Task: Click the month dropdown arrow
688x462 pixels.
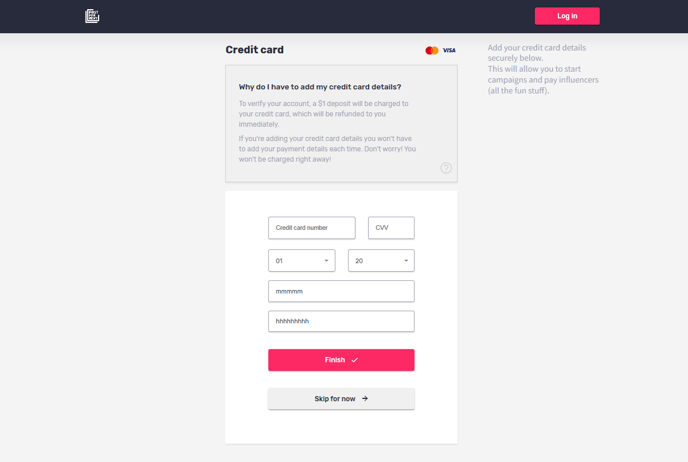Action: (x=326, y=261)
